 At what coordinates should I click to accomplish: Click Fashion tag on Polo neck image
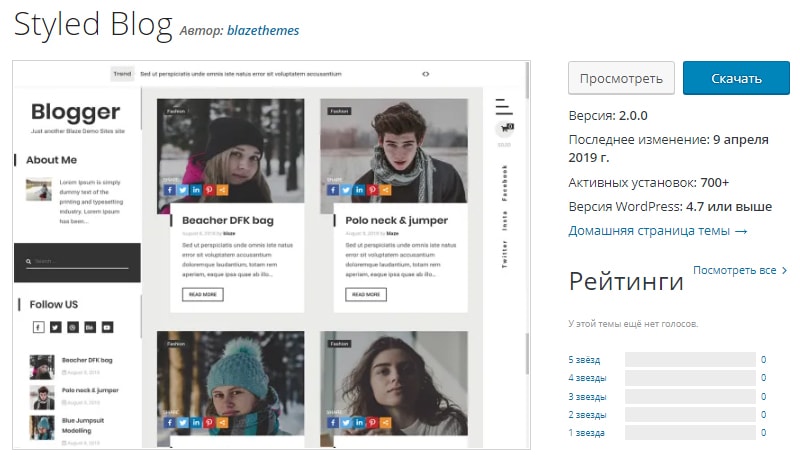click(339, 111)
